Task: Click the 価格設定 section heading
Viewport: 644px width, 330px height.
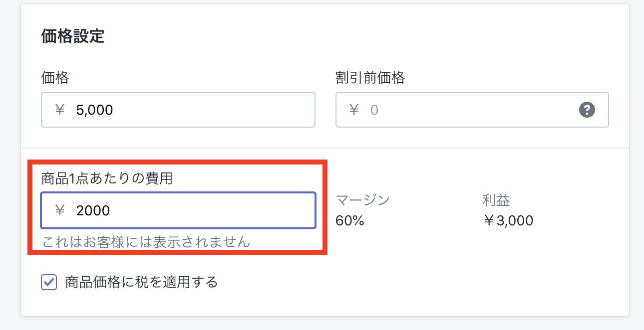Action: pos(72,37)
